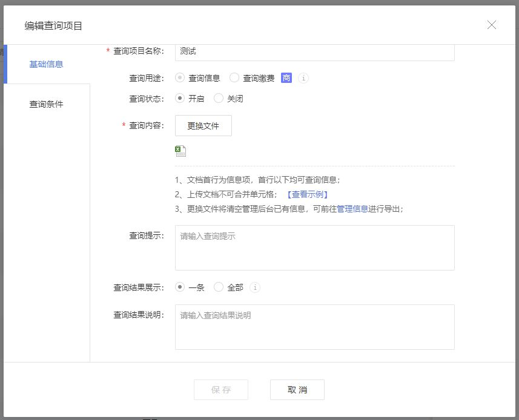This screenshot has height=420, width=519.
Task: Click the 查询项目名称 field containing 测试
Action: click(x=314, y=51)
